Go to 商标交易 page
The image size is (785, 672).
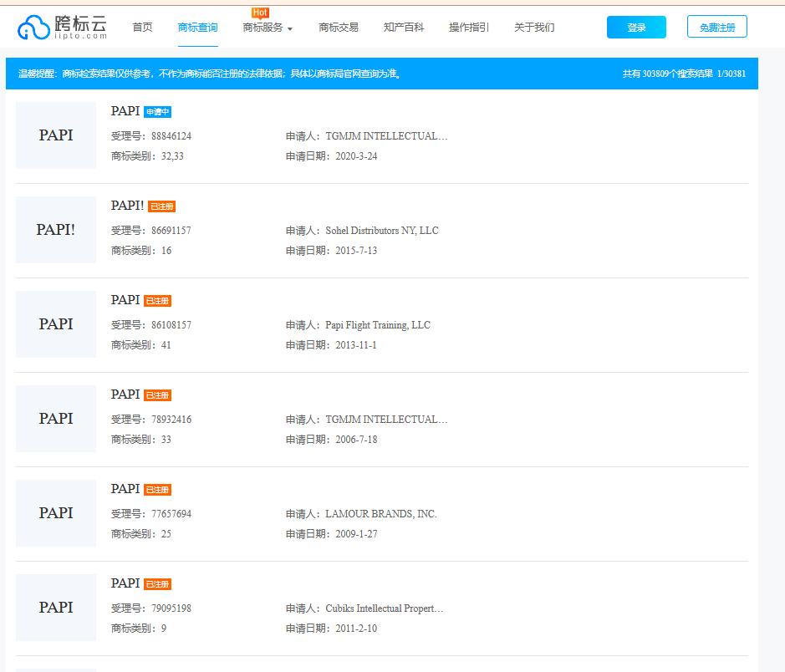click(x=339, y=28)
